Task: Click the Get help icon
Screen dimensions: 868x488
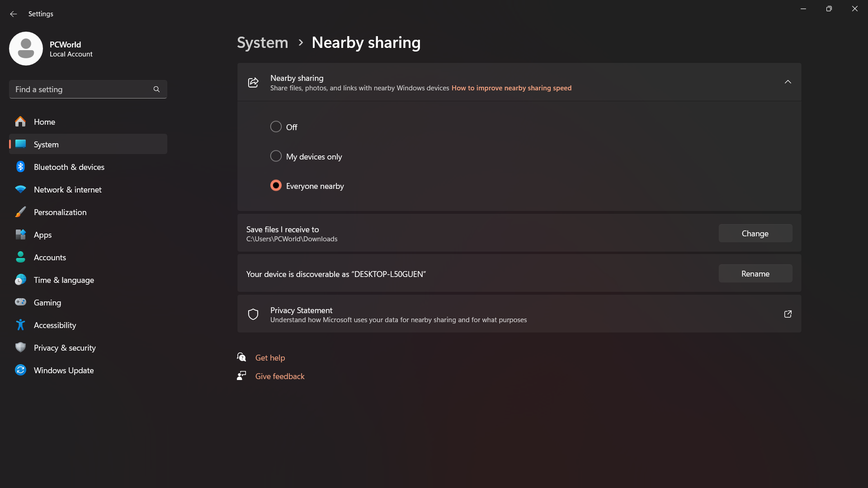Action: coord(242,357)
